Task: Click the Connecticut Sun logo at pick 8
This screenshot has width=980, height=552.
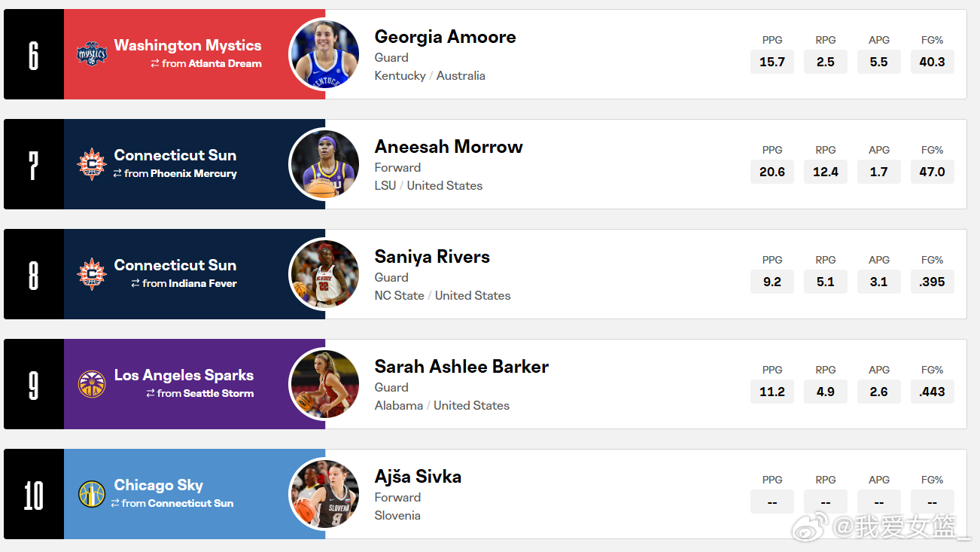Action: (x=92, y=274)
